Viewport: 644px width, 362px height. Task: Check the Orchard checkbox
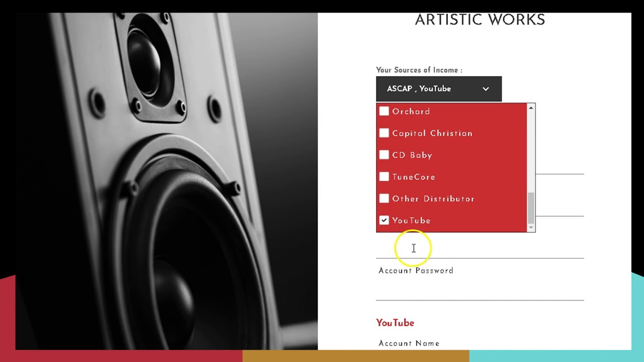[384, 111]
